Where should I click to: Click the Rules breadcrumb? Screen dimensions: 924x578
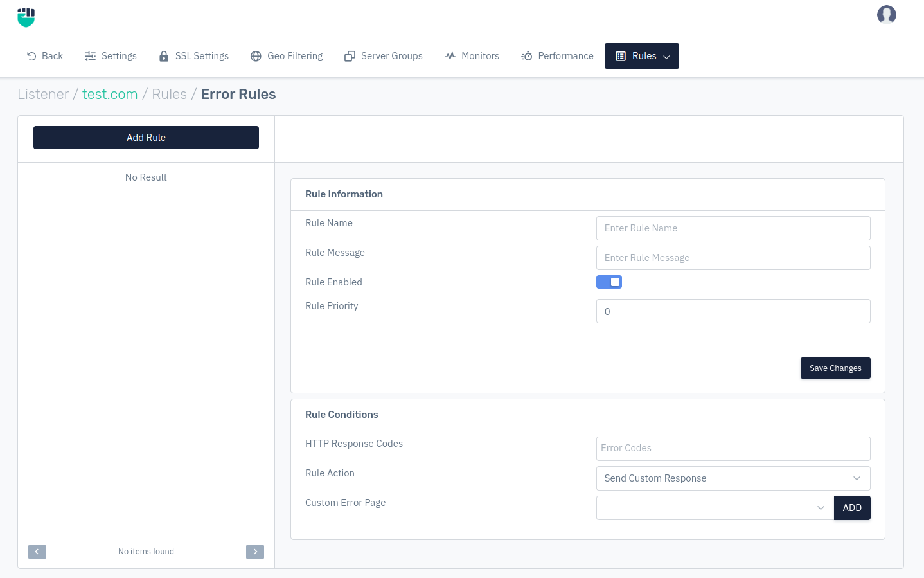(169, 95)
